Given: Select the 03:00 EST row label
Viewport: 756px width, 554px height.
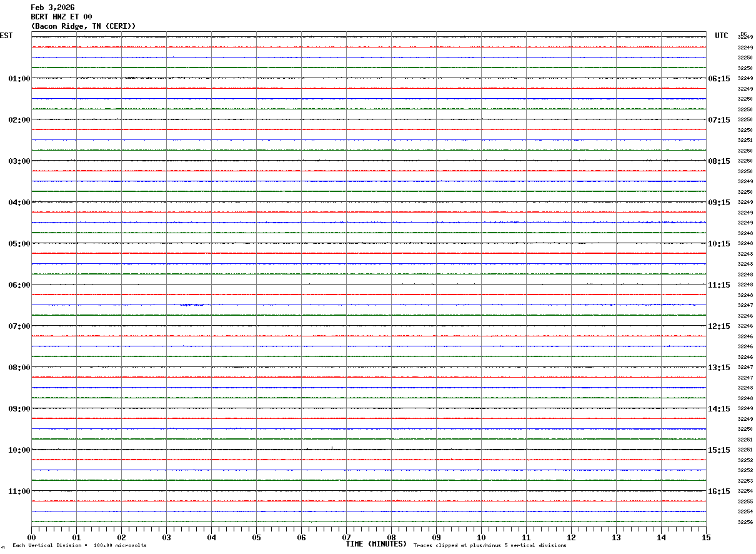Looking at the screenshot, I should click(19, 161).
